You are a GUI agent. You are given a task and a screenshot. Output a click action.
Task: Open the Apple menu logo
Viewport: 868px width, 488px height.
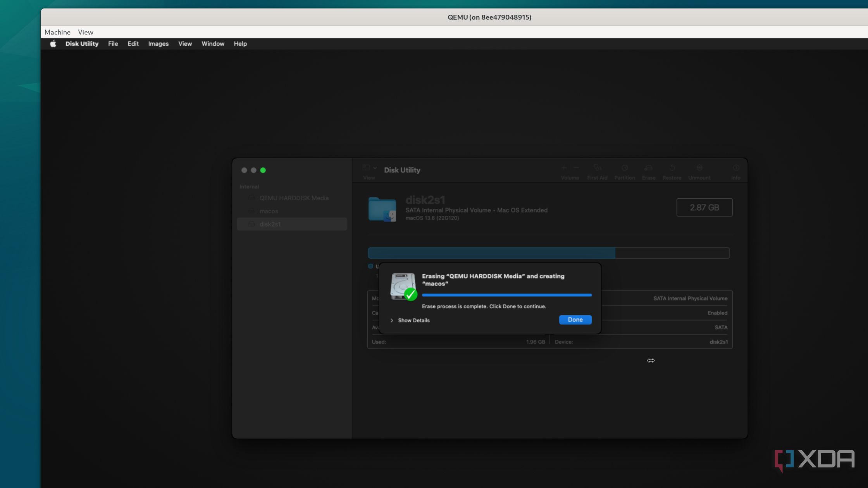click(53, 44)
